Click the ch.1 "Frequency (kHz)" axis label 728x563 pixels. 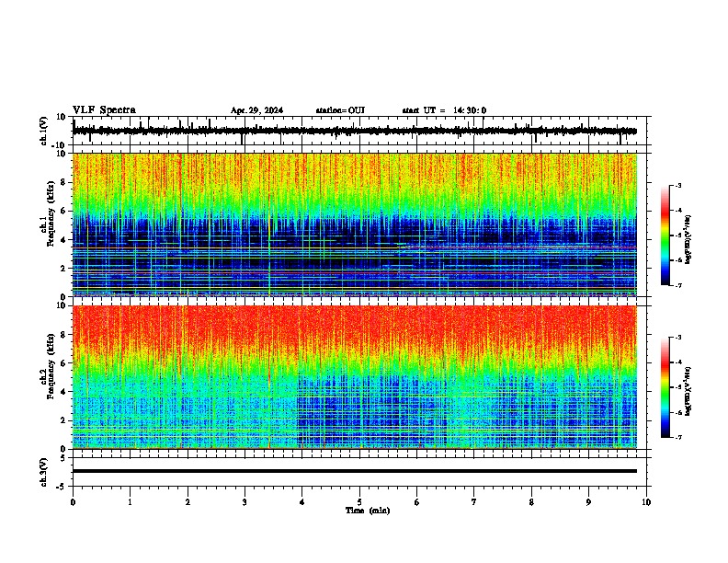coord(51,214)
